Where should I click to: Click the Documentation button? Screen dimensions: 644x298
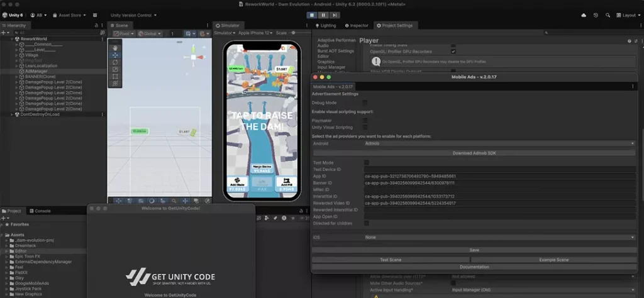pyautogui.click(x=474, y=267)
